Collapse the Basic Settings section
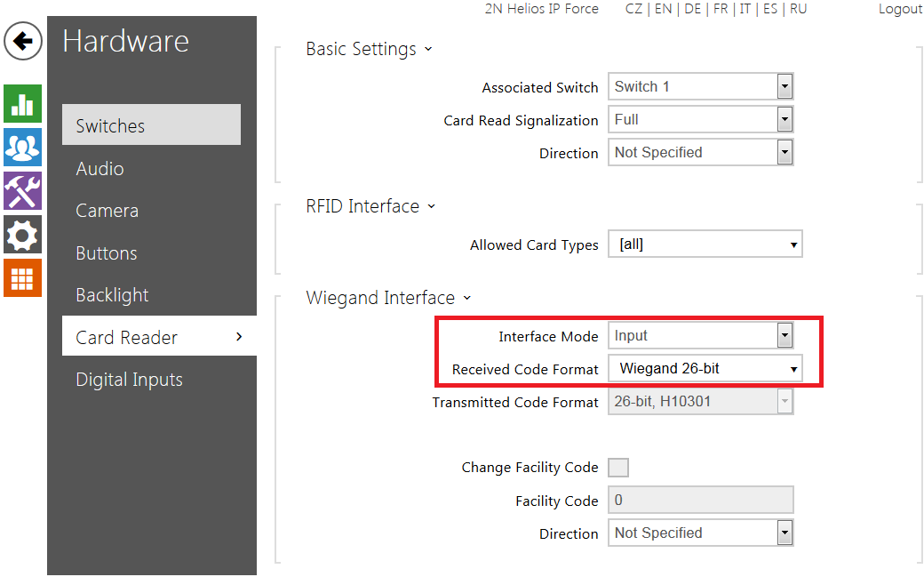 [x=369, y=49]
